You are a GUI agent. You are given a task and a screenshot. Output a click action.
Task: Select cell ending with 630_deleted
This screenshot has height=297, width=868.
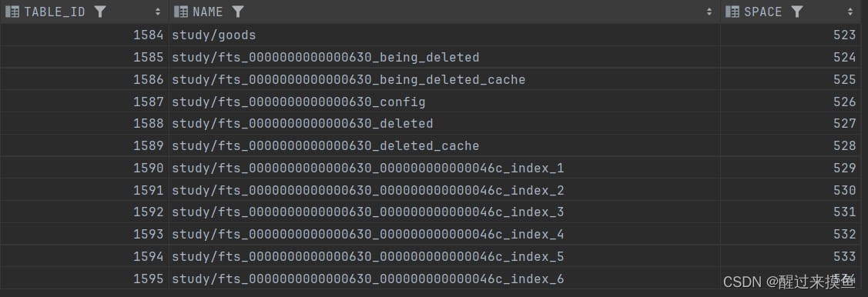[x=444, y=123]
